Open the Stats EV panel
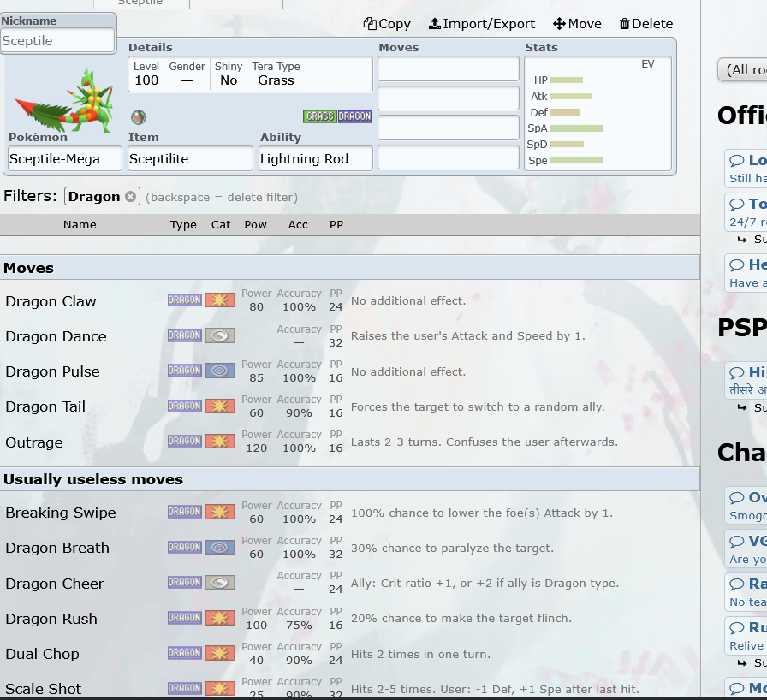 click(x=598, y=114)
